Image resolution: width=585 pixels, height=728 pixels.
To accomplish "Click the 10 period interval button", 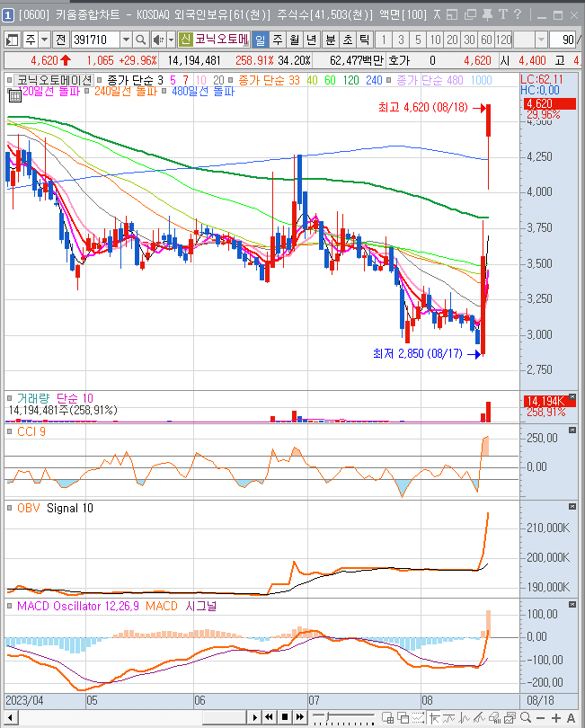I will pyautogui.click(x=435, y=40).
